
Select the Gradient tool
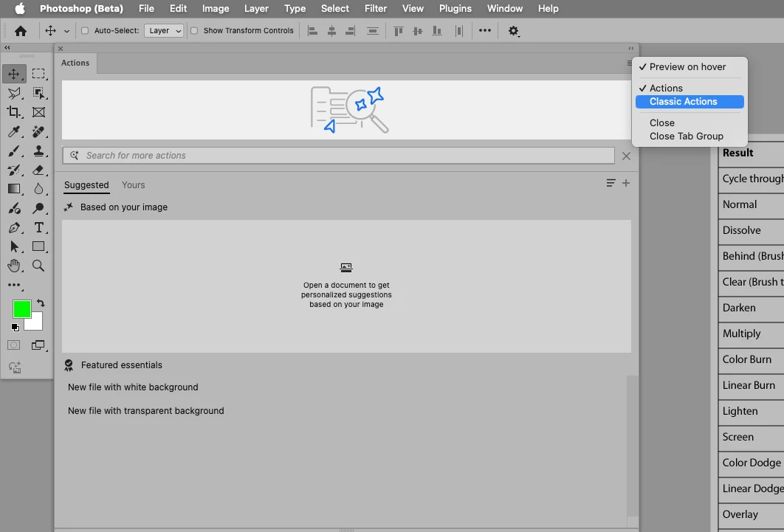pyautogui.click(x=14, y=189)
